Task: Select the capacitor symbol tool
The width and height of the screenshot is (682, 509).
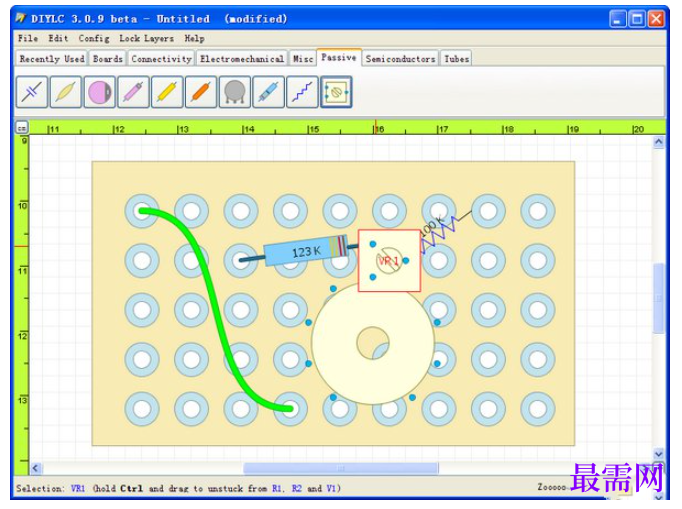Action: coord(32,92)
